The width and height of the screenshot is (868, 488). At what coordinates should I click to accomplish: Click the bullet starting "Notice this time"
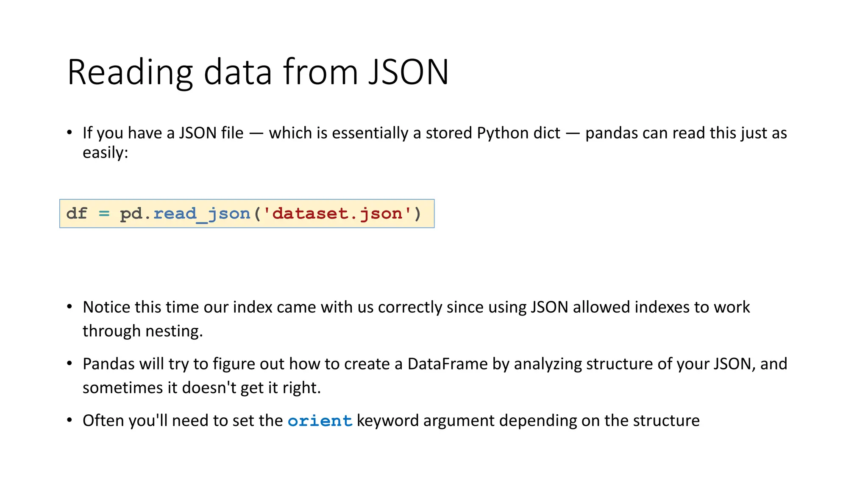[x=416, y=307]
